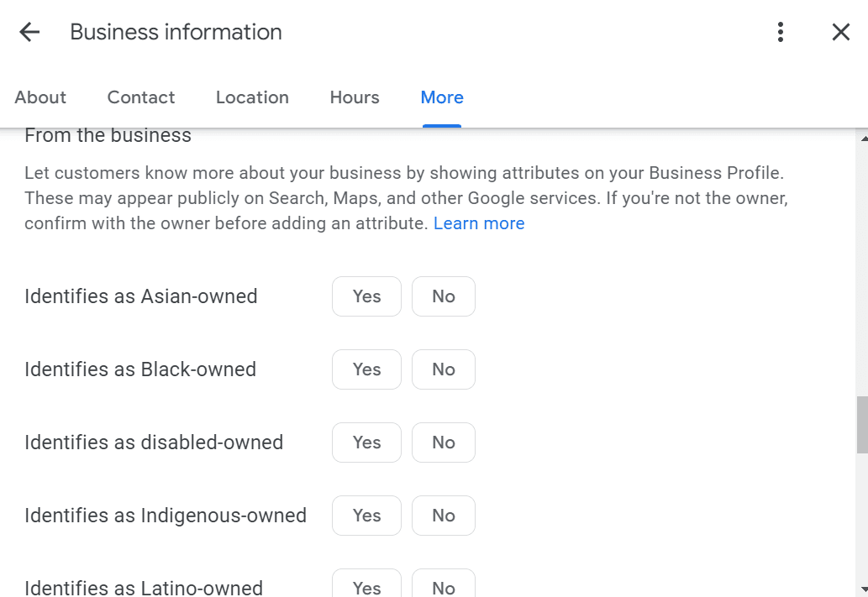Image resolution: width=868 pixels, height=597 pixels.
Task: Select No for Identifies as Indigenous-owned
Action: point(443,516)
